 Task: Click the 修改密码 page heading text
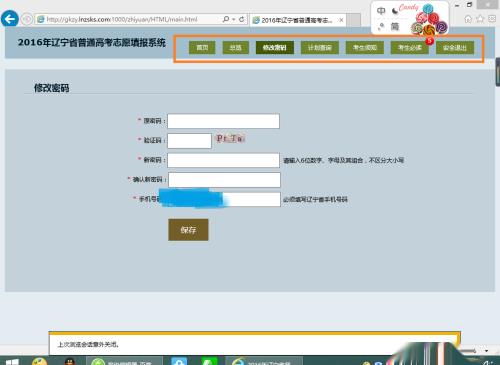[52, 88]
